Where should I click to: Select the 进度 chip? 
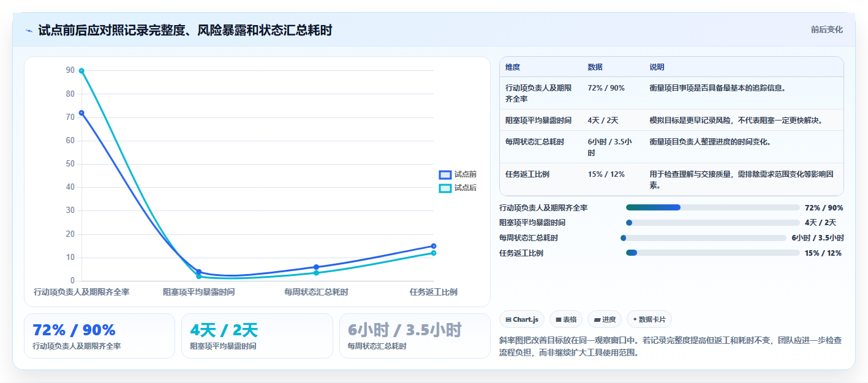click(x=605, y=319)
